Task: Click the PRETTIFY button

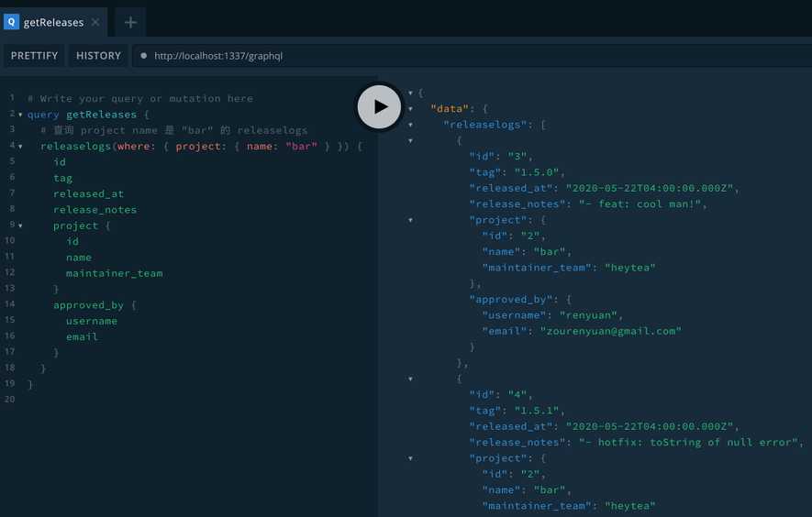Action: [x=34, y=55]
